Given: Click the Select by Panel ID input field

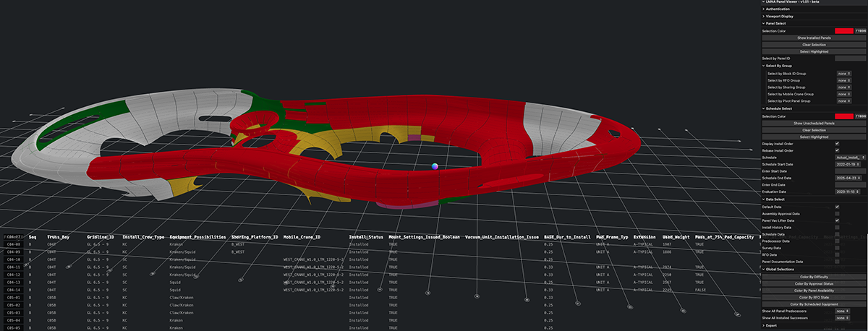Looking at the screenshot, I should [851, 59].
